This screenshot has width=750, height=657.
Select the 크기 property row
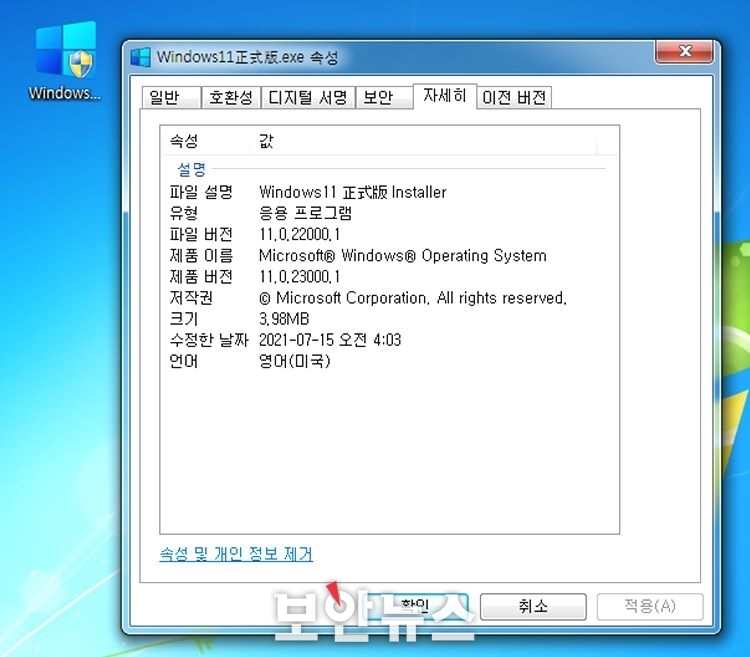(389, 319)
